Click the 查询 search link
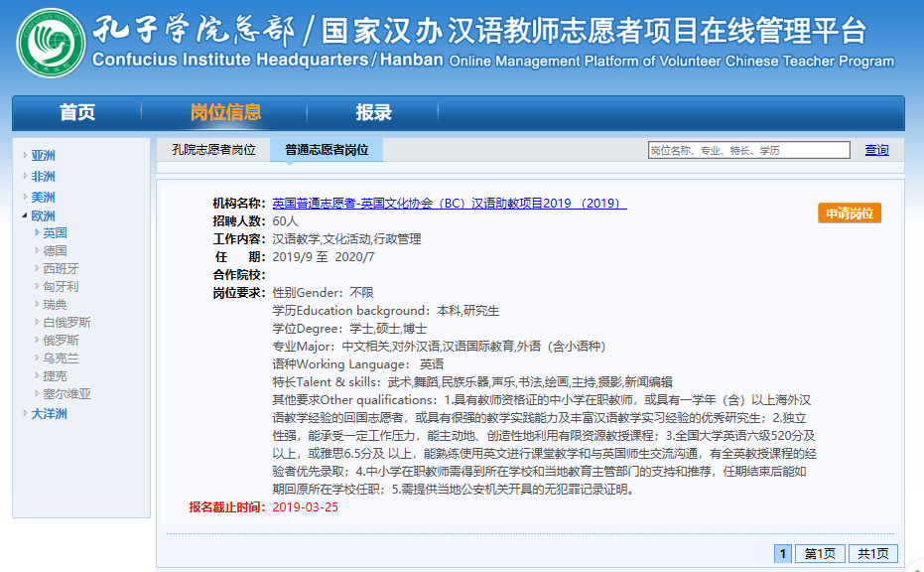This screenshot has width=924, height=572. [x=877, y=150]
